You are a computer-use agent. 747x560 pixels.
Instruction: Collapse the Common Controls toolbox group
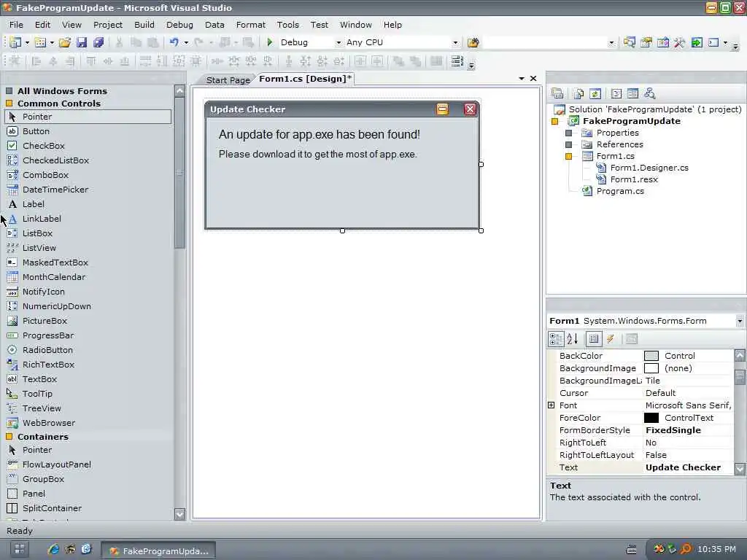pyautogui.click(x=9, y=104)
